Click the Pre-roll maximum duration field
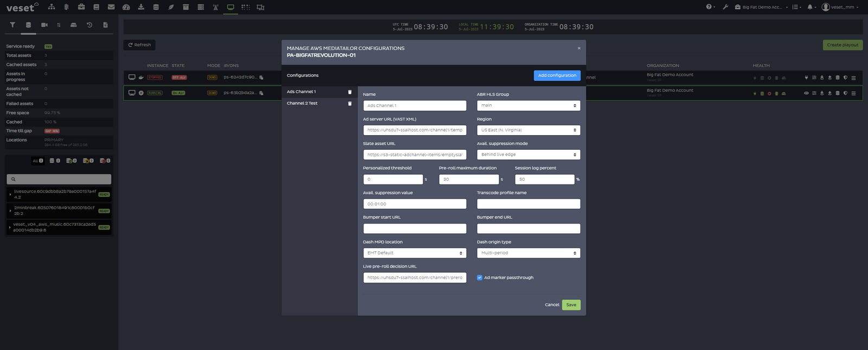868x350 pixels. click(x=469, y=179)
